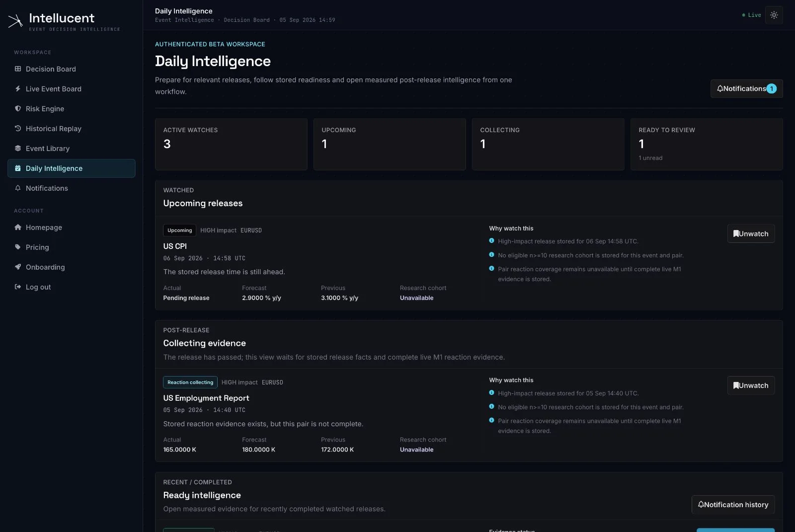Screen dimensions: 795x532
Task: Click the Decision Board grid icon
Action: [18, 69]
